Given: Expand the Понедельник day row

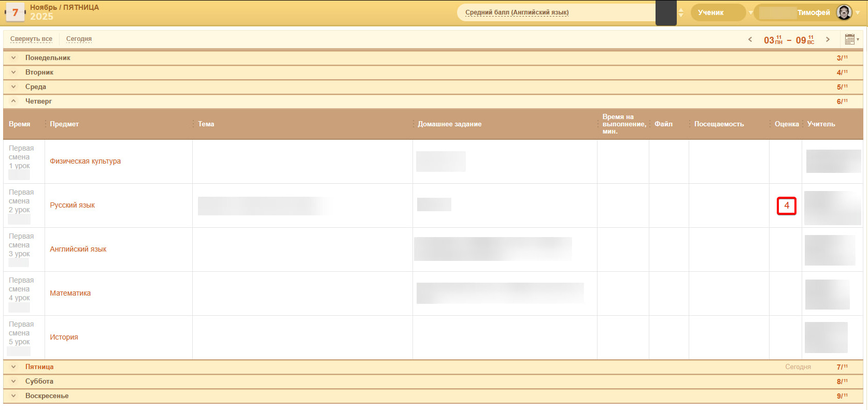Looking at the screenshot, I should (x=13, y=58).
